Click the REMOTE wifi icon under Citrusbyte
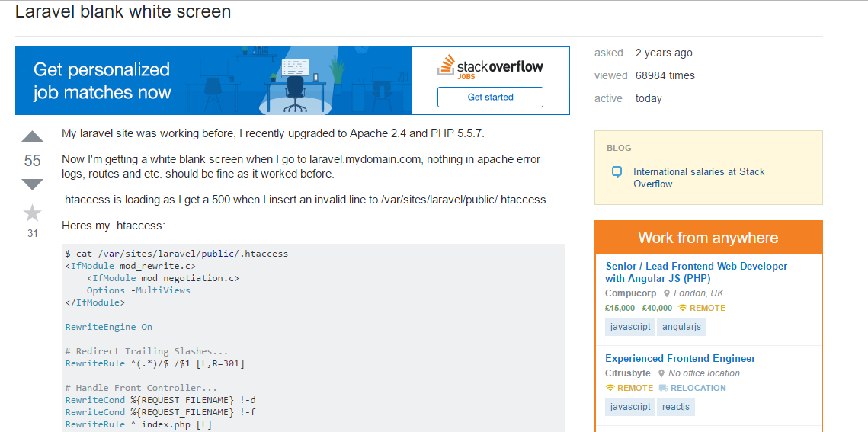The height and width of the screenshot is (432, 868). coord(610,388)
